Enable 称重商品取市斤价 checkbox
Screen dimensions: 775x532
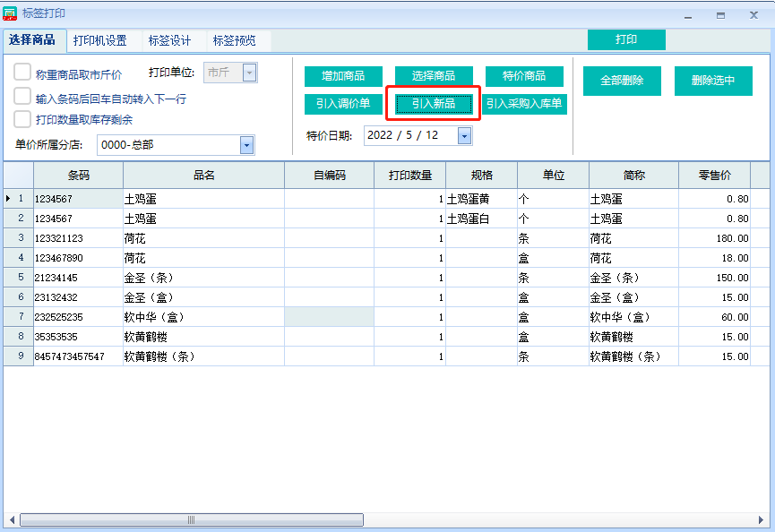(22, 73)
